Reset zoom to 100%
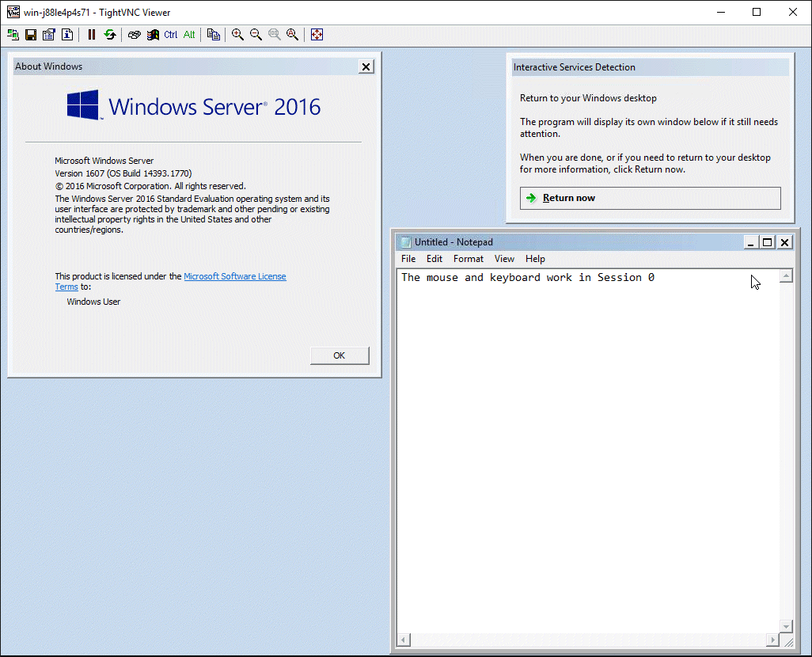Viewport: 812px width, 657px height. click(275, 35)
